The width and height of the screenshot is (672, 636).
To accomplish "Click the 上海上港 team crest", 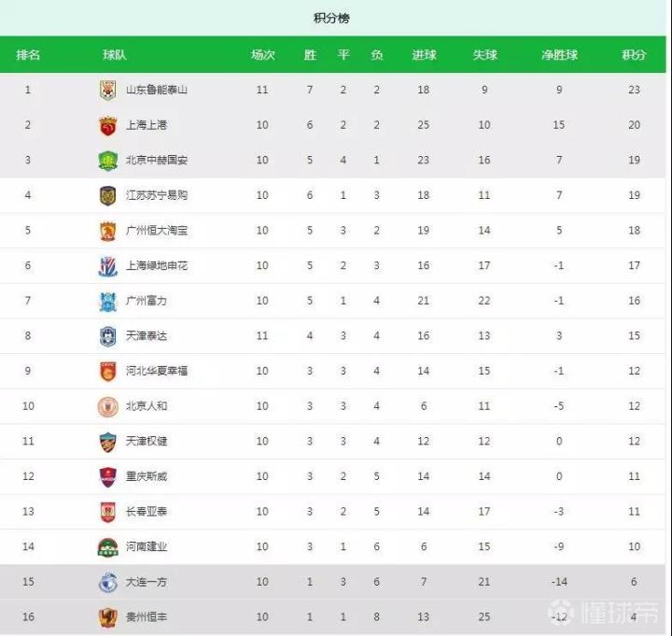I will [x=107, y=125].
